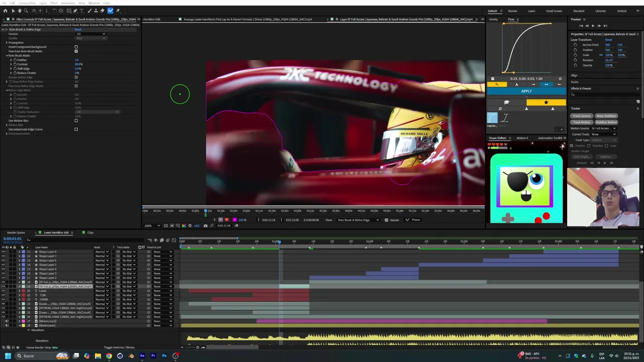Open Photoshop from the taskbar
The height and width of the screenshot is (362, 644).
tap(164, 355)
